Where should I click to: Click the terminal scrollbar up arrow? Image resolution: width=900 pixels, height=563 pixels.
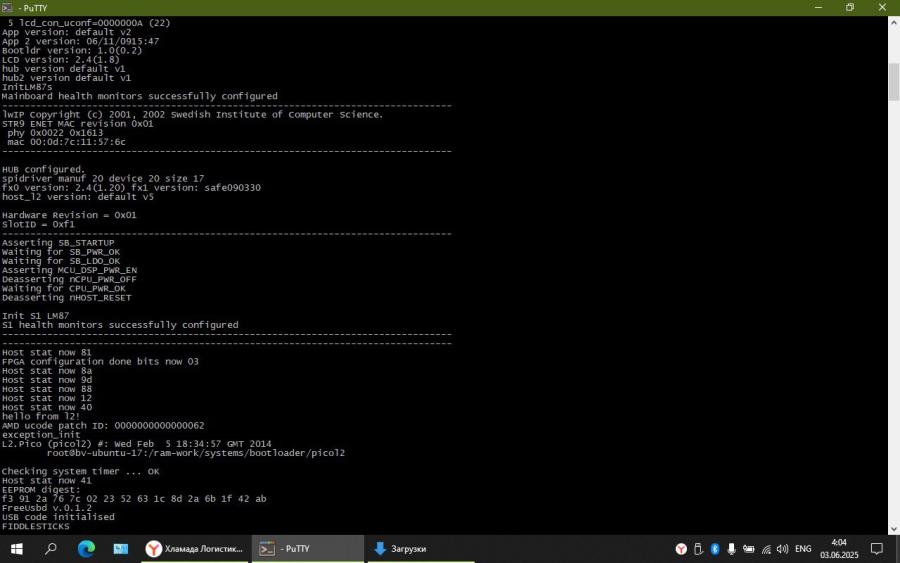[894, 23]
